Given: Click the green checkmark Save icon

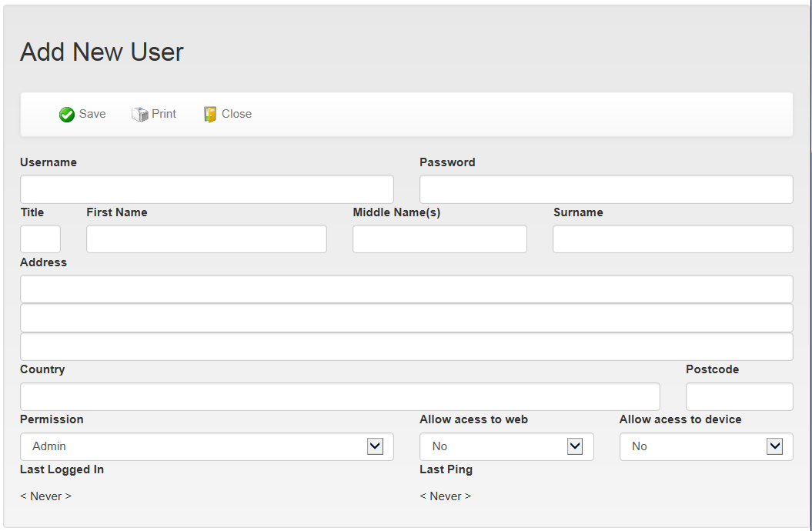Looking at the screenshot, I should [67, 115].
